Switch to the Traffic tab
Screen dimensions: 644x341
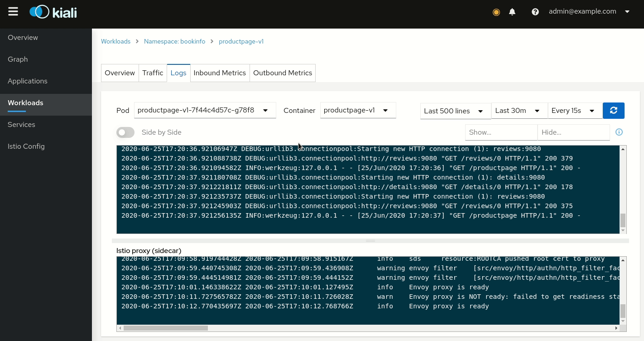pyautogui.click(x=153, y=73)
